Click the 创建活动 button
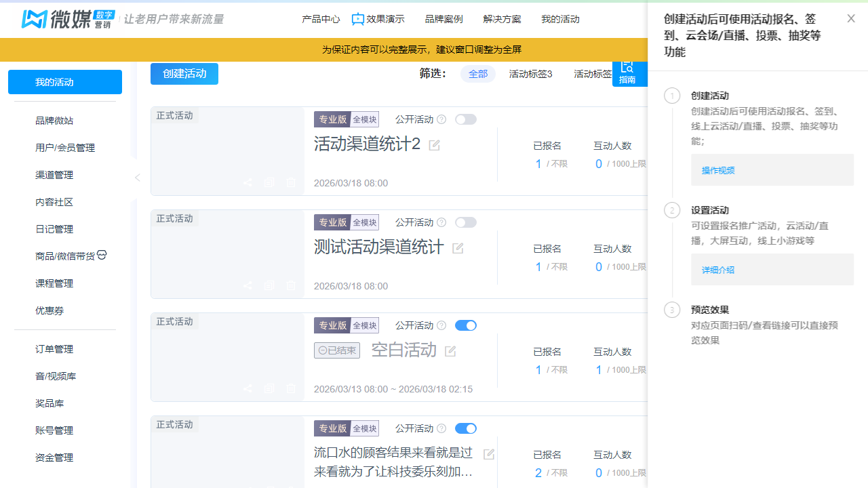 tap(184, 74)
